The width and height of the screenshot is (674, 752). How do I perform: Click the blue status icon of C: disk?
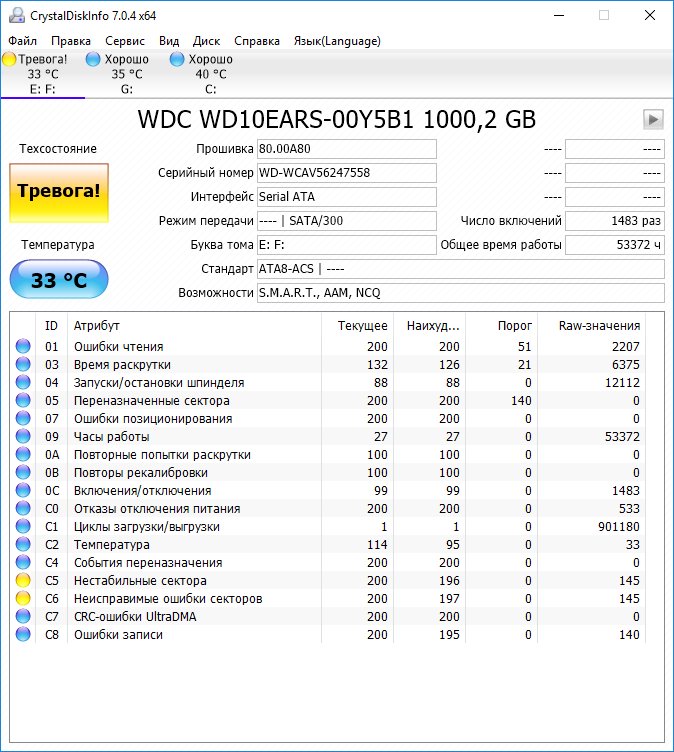177,59
